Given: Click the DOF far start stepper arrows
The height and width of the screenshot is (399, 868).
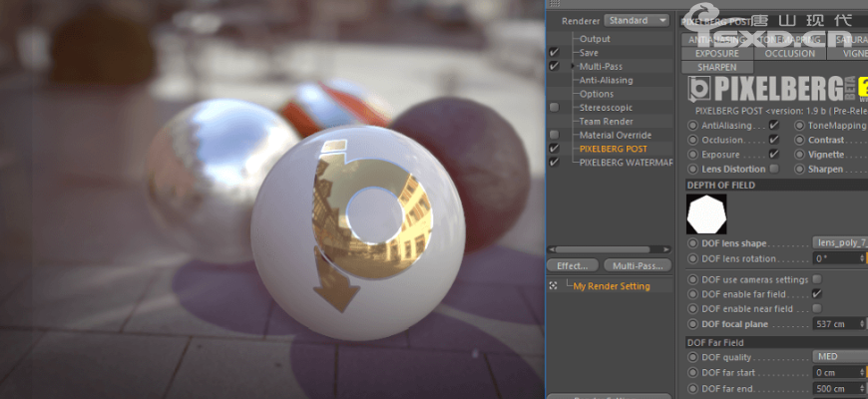Looking at the screenshot, I should click(861, 372).
